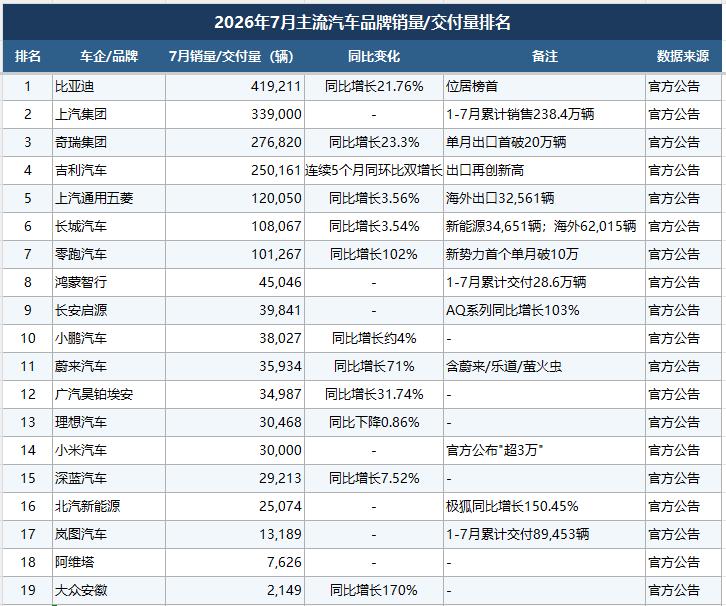Click the remark '含蔚来/乐道/萤火虫'
This screenshot has width=726, height=606.
(x=504, y=367)
